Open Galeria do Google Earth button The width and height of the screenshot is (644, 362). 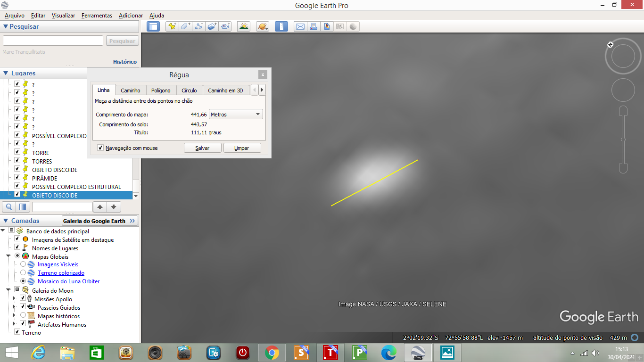(100, 221)
